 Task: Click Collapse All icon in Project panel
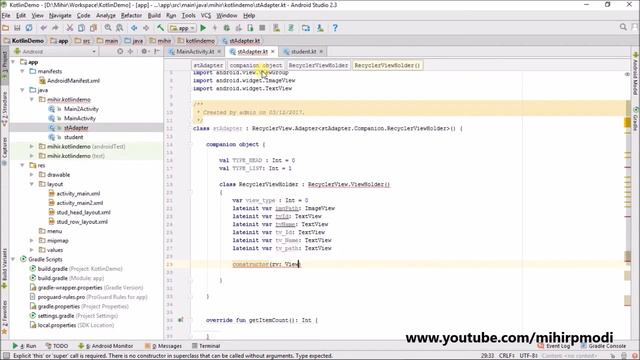point(131,51)
